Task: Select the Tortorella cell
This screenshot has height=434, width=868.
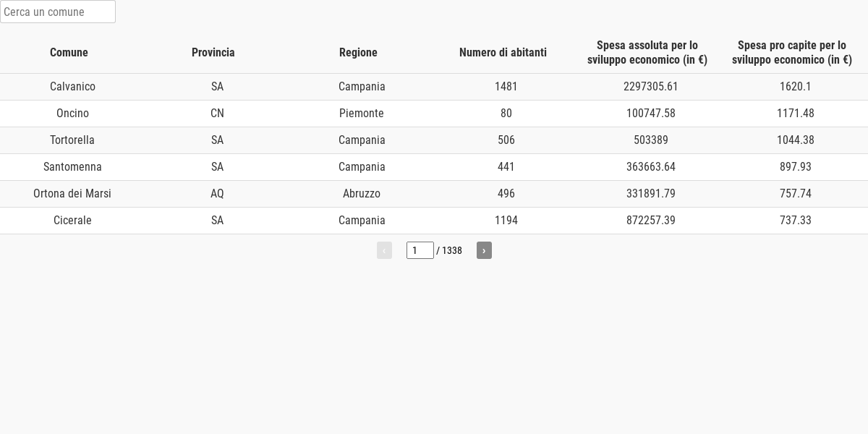Action: (x=72, y=140)
